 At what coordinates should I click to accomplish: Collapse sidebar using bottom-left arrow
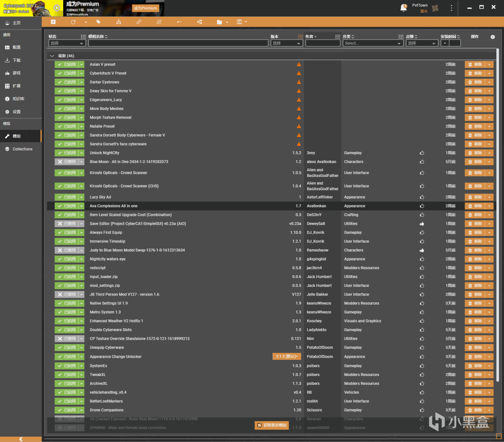21,439
